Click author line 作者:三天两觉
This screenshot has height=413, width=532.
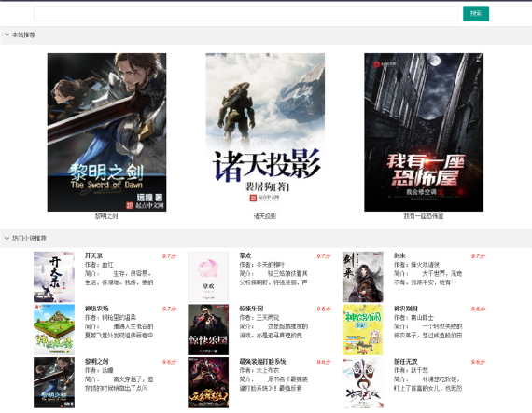tap(259, 318)
